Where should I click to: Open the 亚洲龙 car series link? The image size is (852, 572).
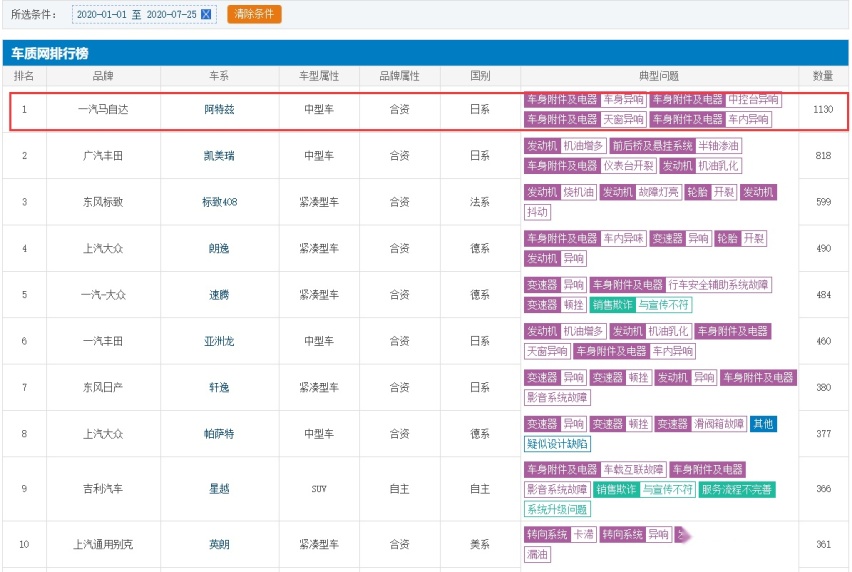pos(219,341)
